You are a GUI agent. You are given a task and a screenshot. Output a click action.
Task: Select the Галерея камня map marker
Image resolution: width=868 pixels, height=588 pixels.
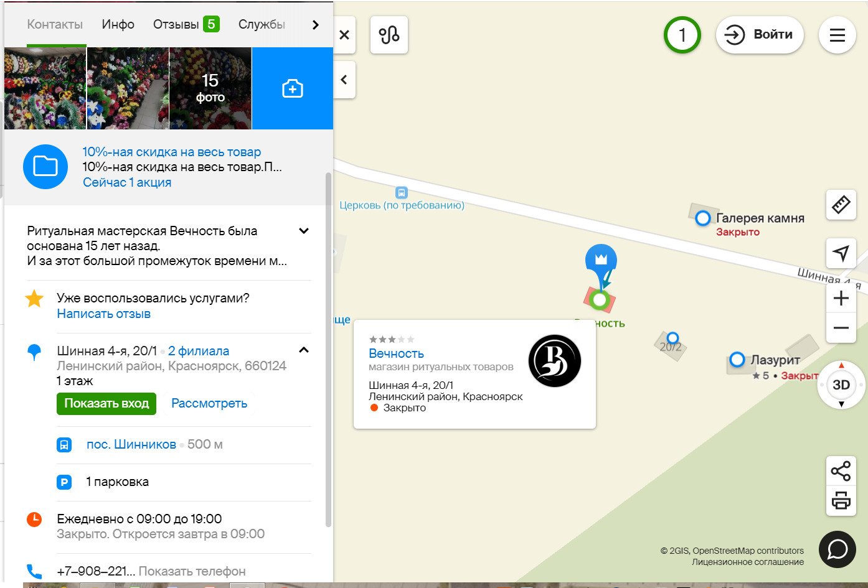tap(703, 218)
